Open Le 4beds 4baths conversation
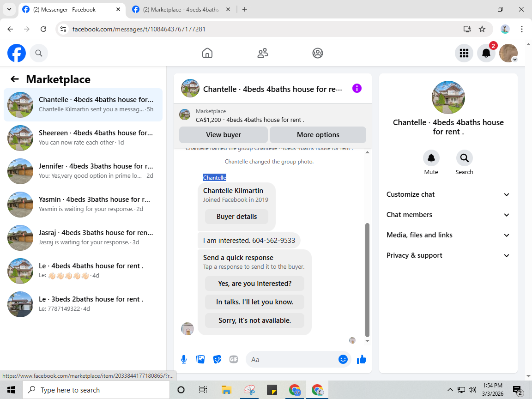Screen dimensions: 532x399 (83, 271)
